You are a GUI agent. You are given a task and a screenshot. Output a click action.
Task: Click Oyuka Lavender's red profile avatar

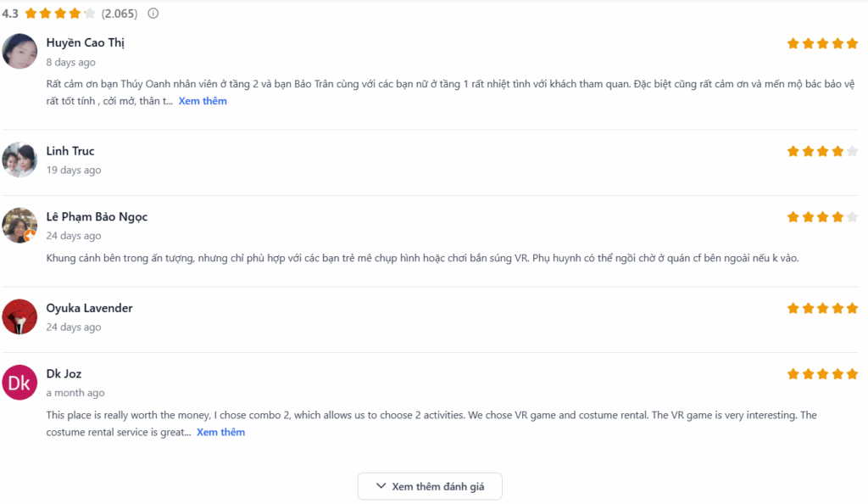click(x=19, y=316)
